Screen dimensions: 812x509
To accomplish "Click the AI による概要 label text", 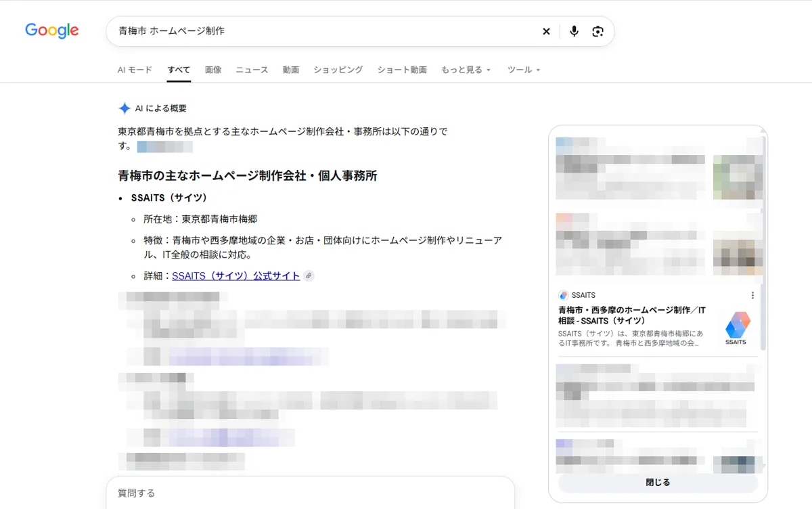I will point(160,108).
